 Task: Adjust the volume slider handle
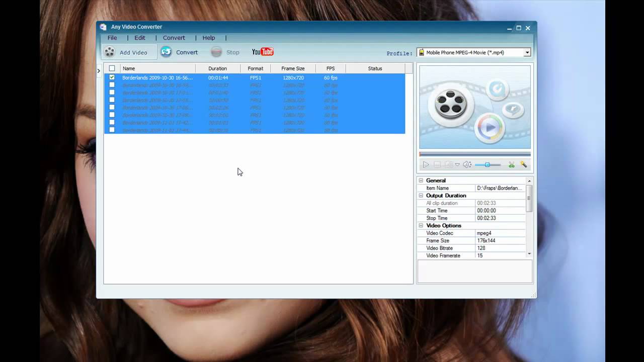487,164
